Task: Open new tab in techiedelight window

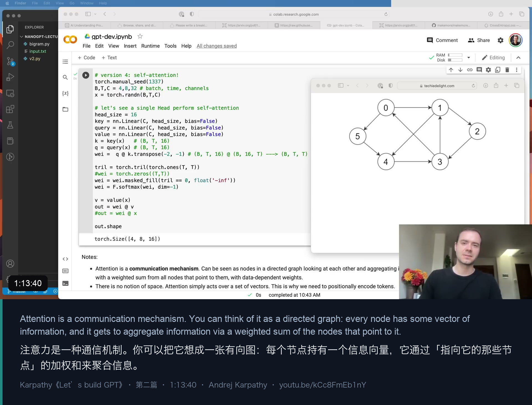Action: click(506, 86)
